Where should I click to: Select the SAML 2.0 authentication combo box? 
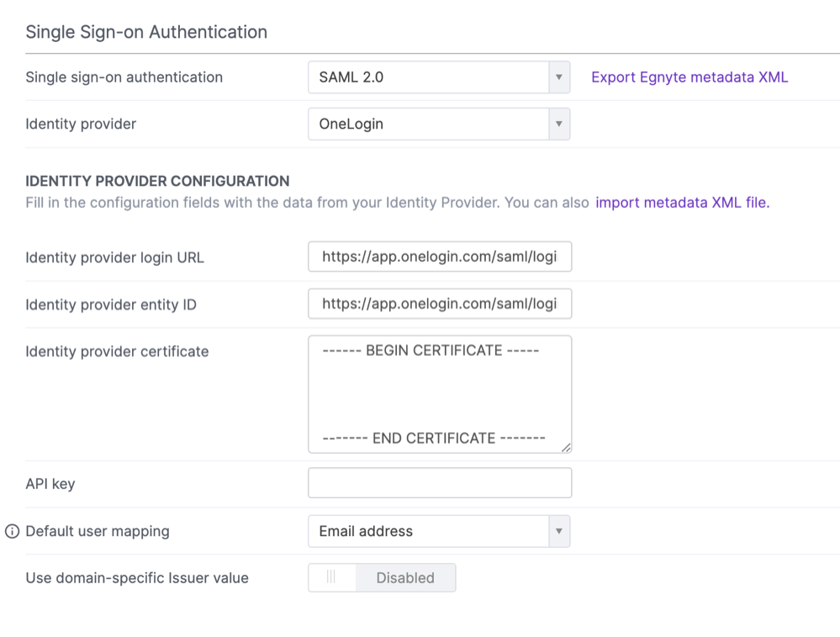coord(429,77)
